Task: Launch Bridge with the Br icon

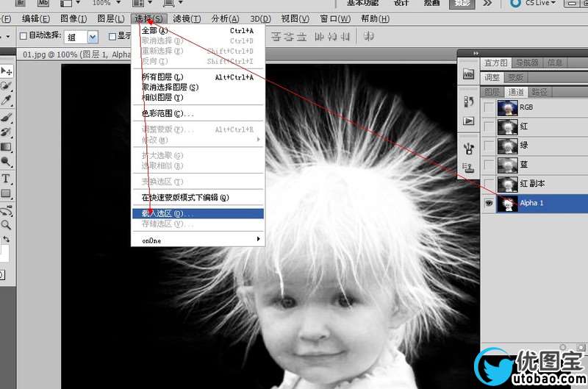Action: pos(21,3)
